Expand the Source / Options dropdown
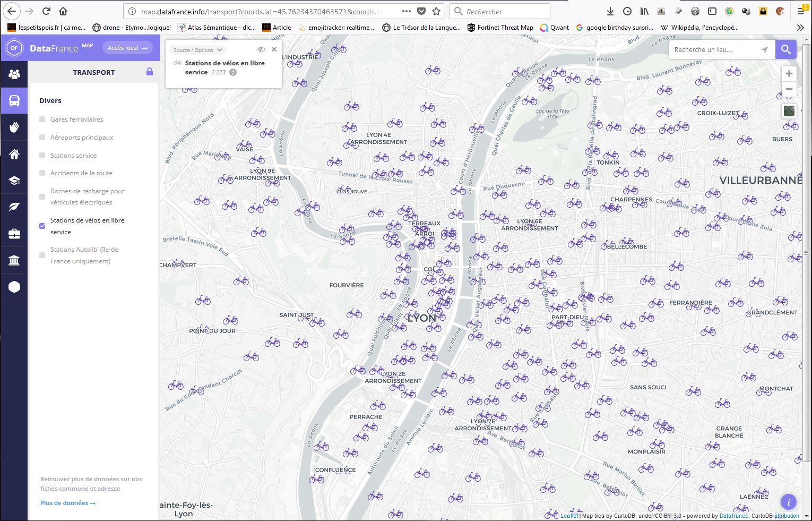This screenshot has width=812, height=521. tap(198, 50)
